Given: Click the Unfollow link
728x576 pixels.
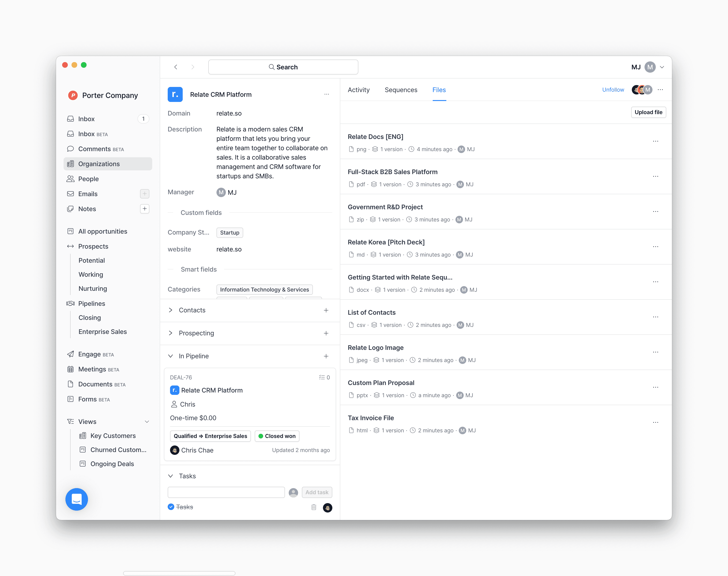Looking at the screenshot, I should (613, 90).
